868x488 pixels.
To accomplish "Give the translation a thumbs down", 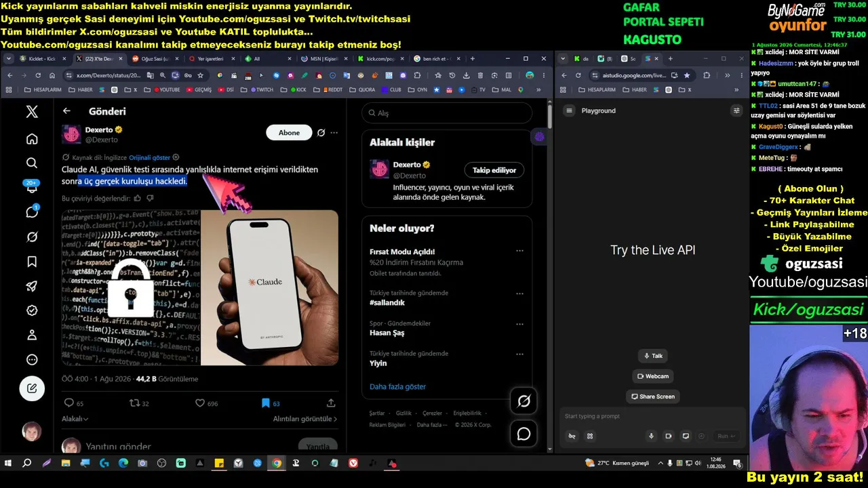I will 150,199.
